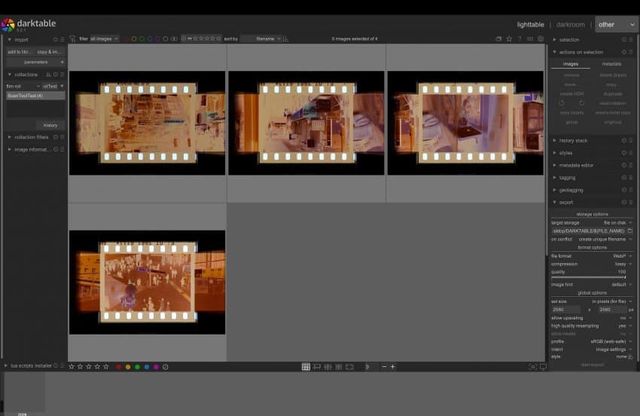Image resolution: width=640 pixels, height=416 pixels.
Task: Click the star overlay icon in top toolbar
Action: click(x=509, y=39)
